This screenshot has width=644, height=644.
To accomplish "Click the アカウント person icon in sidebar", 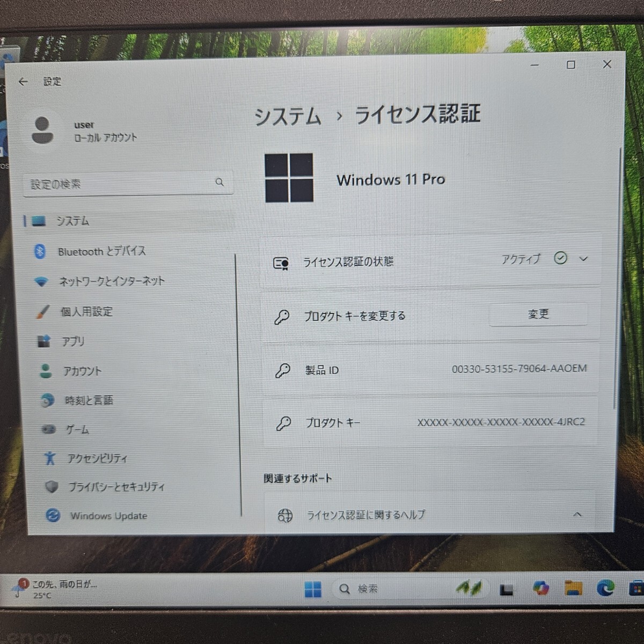I will (46, 371).
